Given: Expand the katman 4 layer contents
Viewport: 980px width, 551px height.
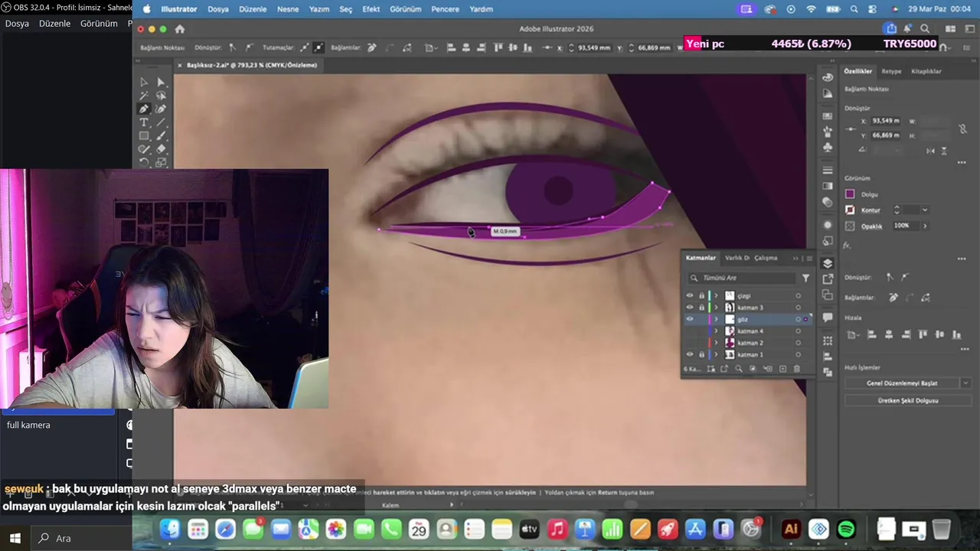Looking at the screenshot, I should [717, 331].
